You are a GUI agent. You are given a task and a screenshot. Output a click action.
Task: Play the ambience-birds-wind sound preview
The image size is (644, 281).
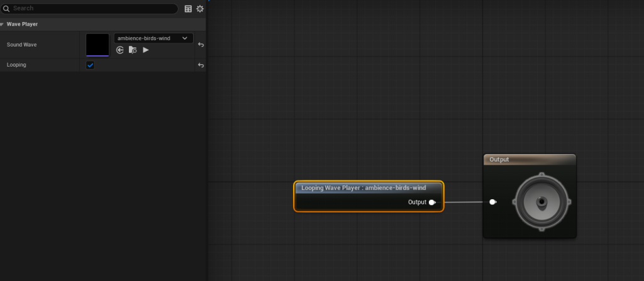(146, 50)
